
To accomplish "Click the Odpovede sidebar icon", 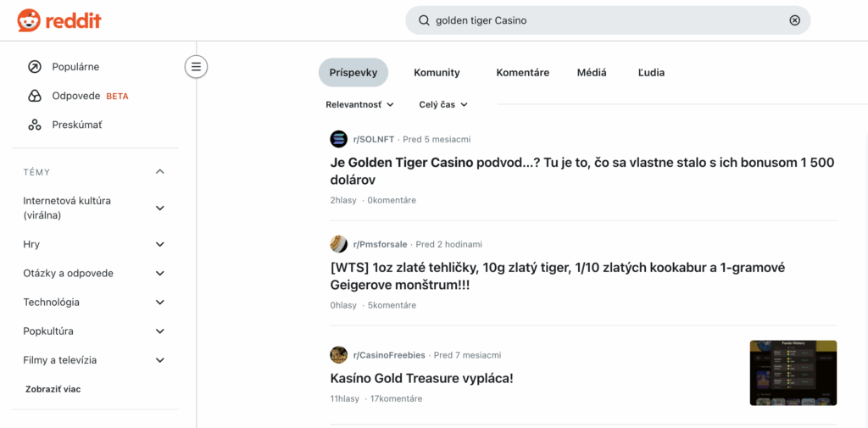I will pyautogui.click(x=35, y=96).
